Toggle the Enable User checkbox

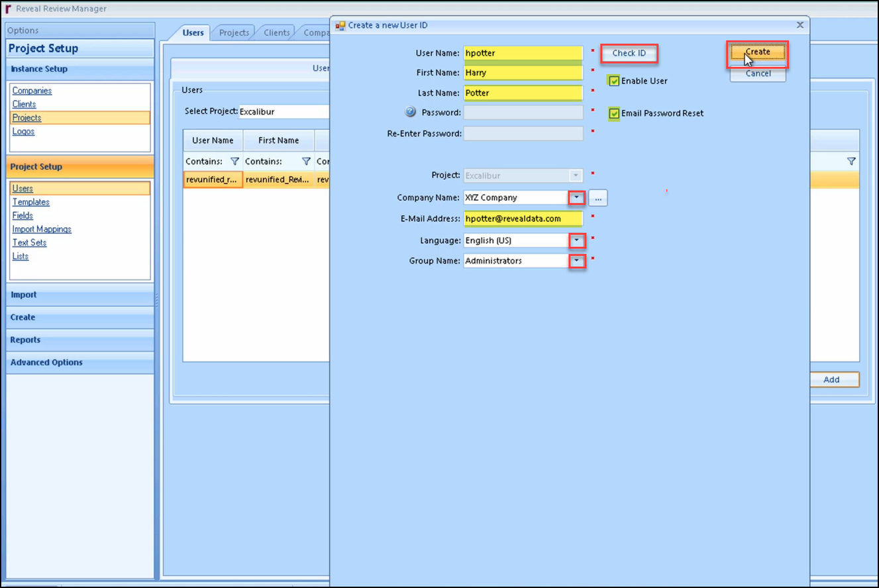[x=614, y=81]
